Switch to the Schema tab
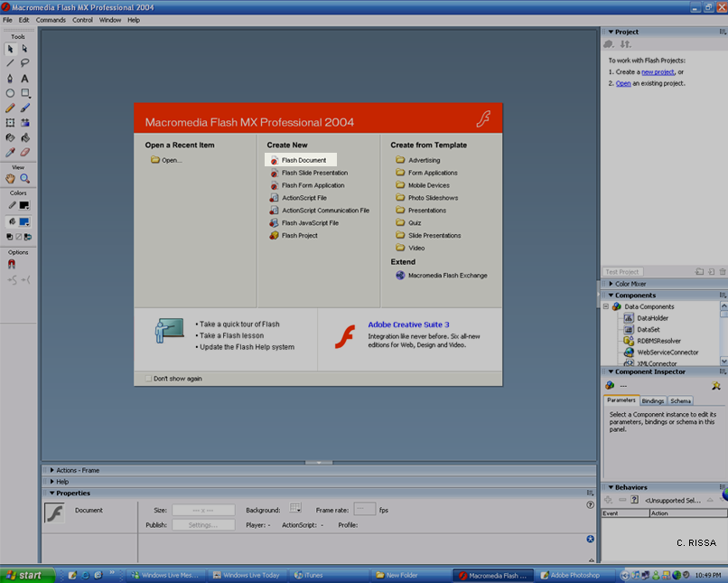728x583 pixels. pos(680,401)
